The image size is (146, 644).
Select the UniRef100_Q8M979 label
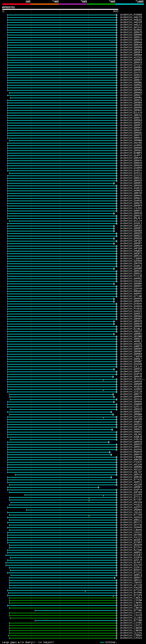[x=131, y=40]
